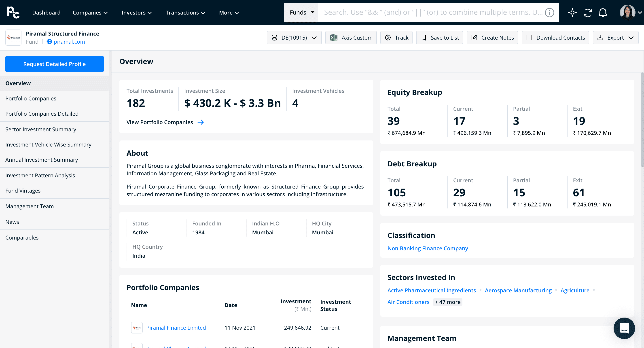Viewport: 644px width, 348px height.
Task: Click the Excel icon on Axis Custom
Action: click(334, 38)
